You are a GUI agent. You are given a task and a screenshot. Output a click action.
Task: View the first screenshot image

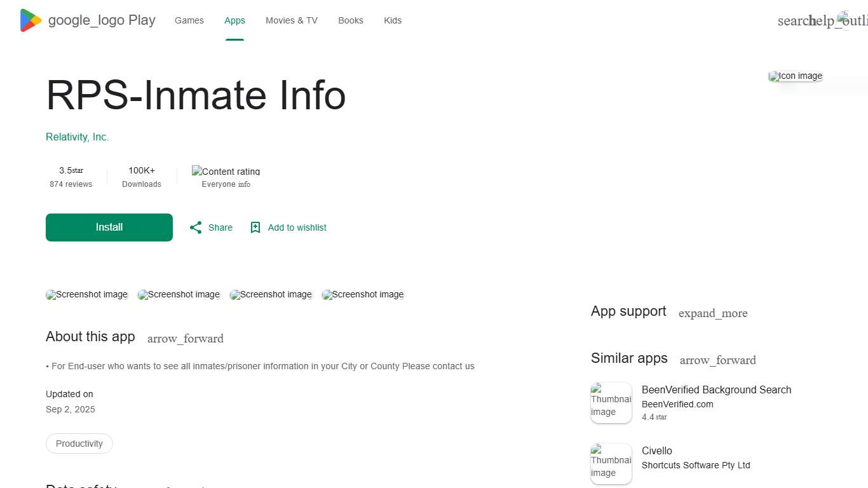[x=87, y=295]
